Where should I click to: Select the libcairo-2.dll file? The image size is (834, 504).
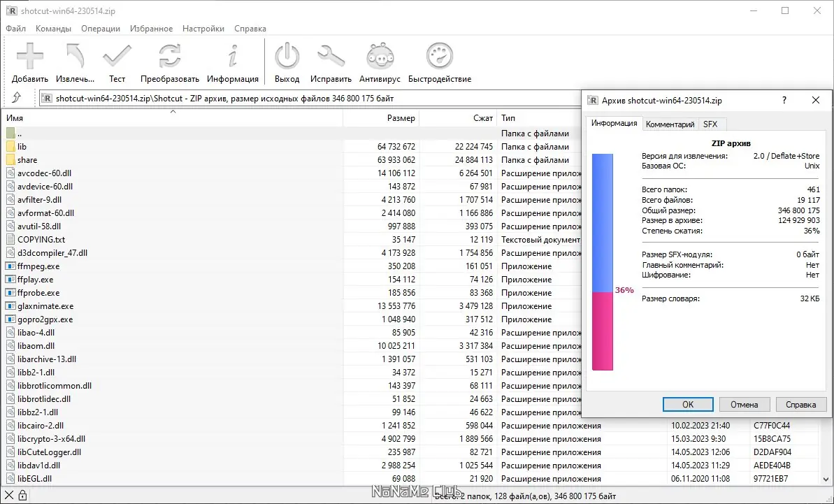(x=41, y=426)
